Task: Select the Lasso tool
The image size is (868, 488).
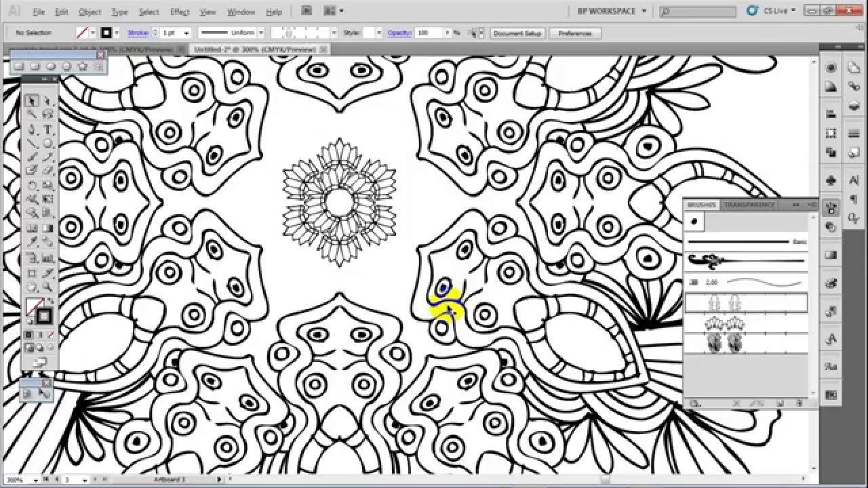Action: point(48,115)
